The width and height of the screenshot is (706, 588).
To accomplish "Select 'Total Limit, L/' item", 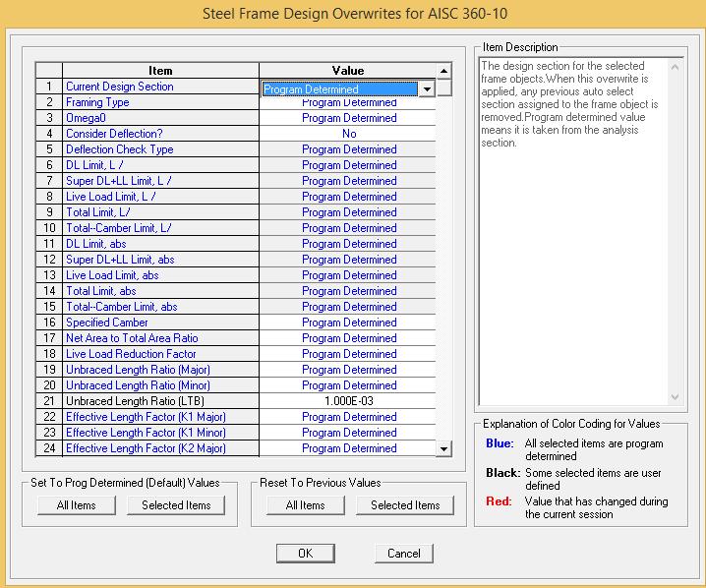I will [x=160, y=212].
